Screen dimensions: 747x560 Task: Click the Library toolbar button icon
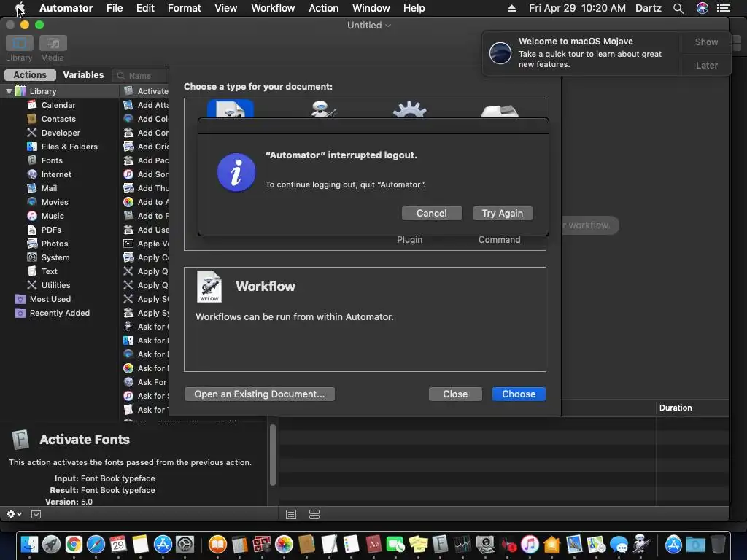point(20,43)
